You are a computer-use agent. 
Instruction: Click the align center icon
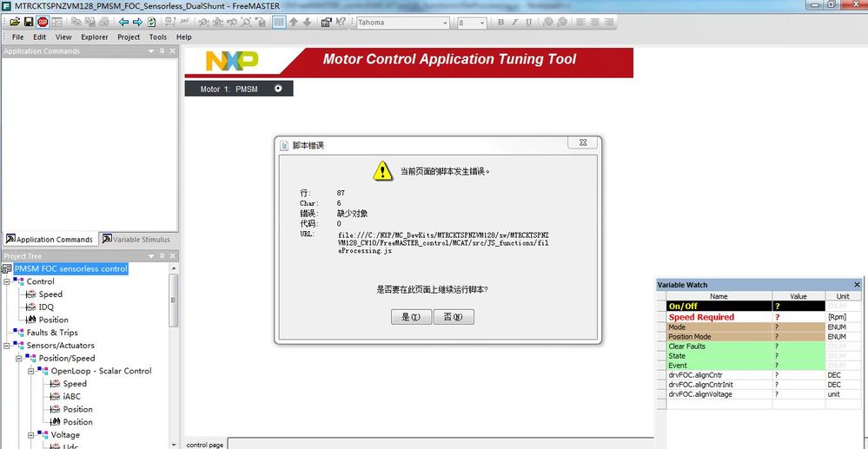(594, 22)
